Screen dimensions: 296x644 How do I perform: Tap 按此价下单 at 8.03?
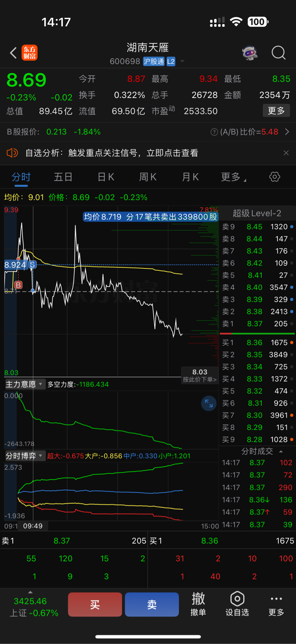coord(200,375)
